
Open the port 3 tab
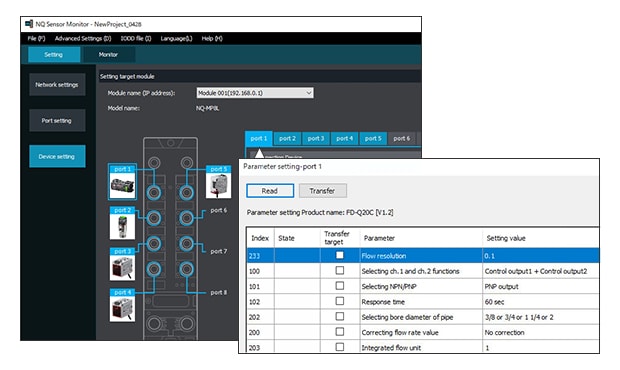316,138
